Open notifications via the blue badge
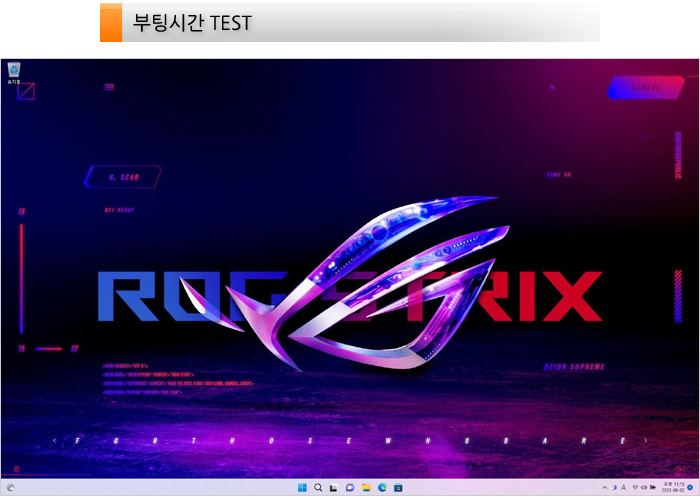700x499 pixels. tap(690, 487)
